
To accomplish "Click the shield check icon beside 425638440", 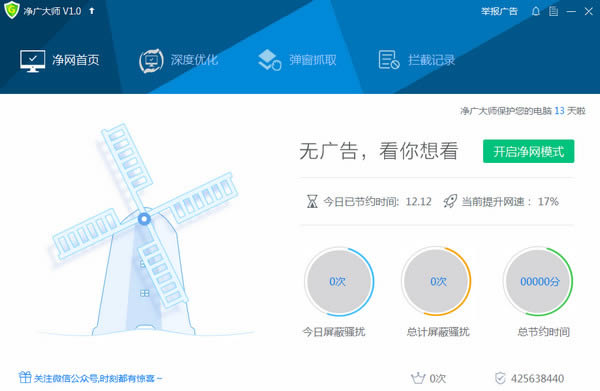I will 500,378.
